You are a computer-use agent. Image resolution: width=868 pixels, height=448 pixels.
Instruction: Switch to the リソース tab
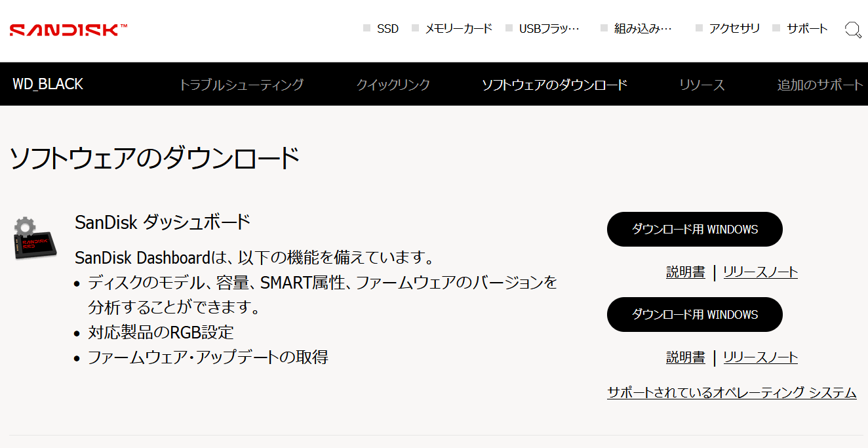702,85
